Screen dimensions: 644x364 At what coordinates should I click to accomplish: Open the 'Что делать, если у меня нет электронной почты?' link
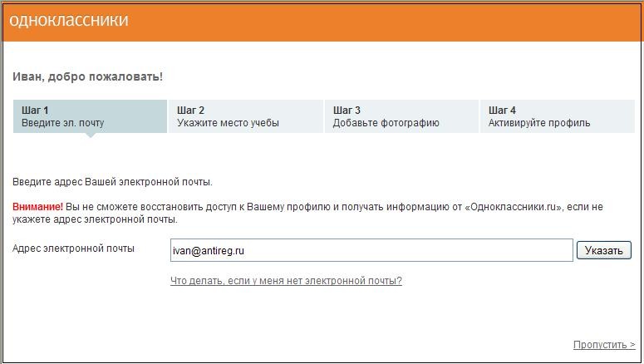286,281
